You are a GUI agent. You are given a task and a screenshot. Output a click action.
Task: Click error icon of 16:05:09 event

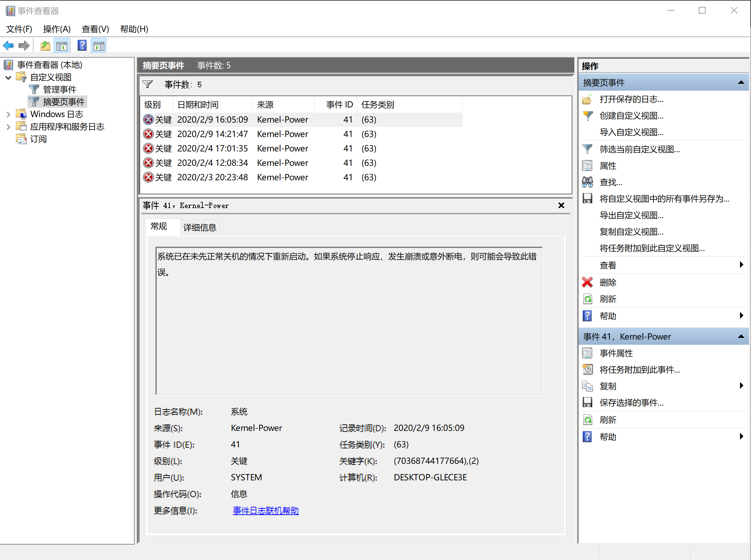148,119
